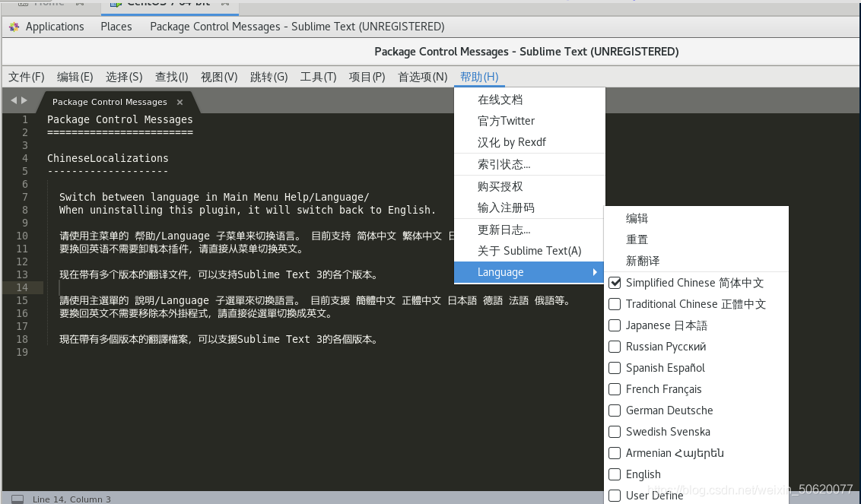Expand the Language submenu arrow

point(595,272)
